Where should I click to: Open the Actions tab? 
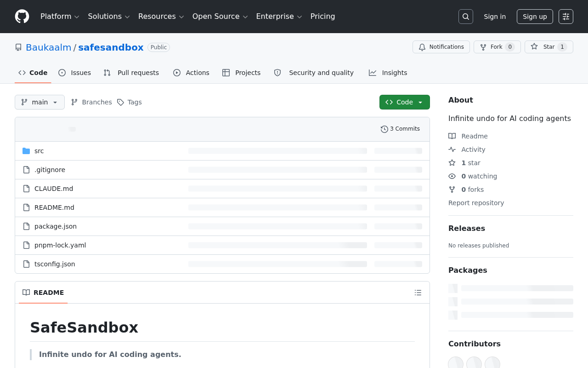191,73
